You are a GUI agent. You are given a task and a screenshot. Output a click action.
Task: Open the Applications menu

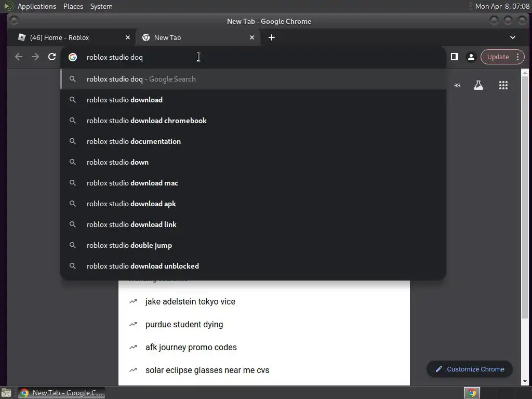click(37, 6)
